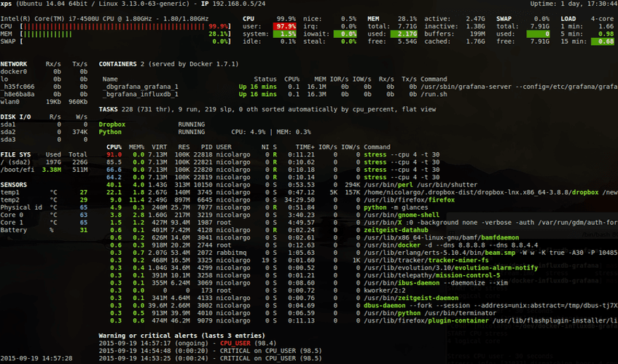
Task: Select the bgrafana_influxdb_1 container name
Action: [x=141, y=94]
